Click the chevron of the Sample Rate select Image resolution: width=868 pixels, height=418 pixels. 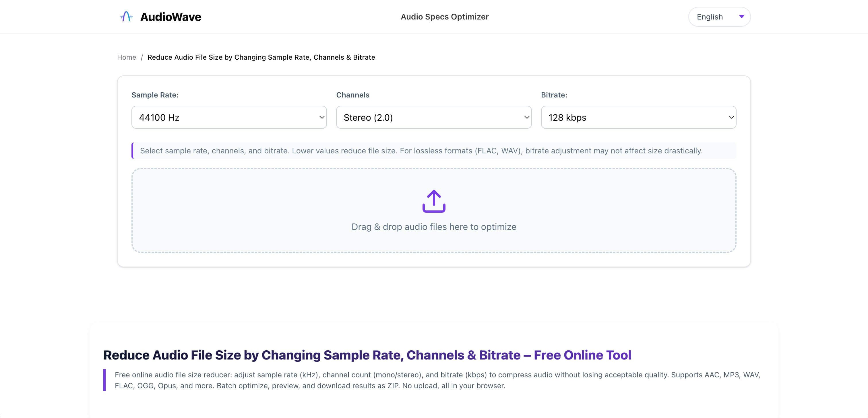point(321,118)
